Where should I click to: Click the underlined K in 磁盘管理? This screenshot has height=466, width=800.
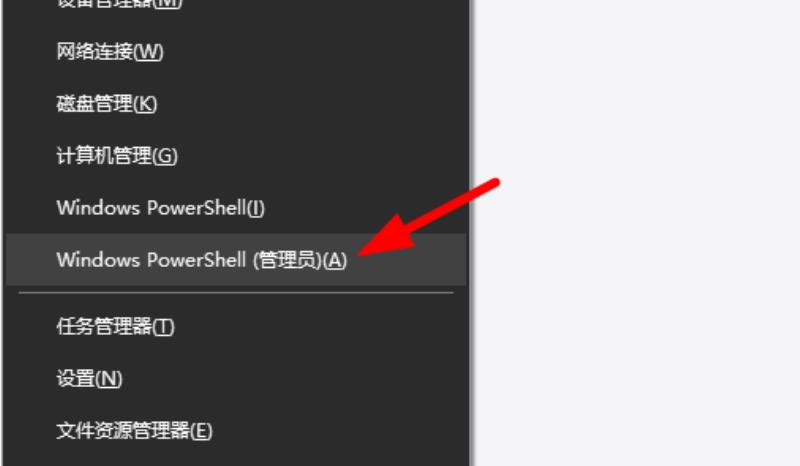pos(145,104)
